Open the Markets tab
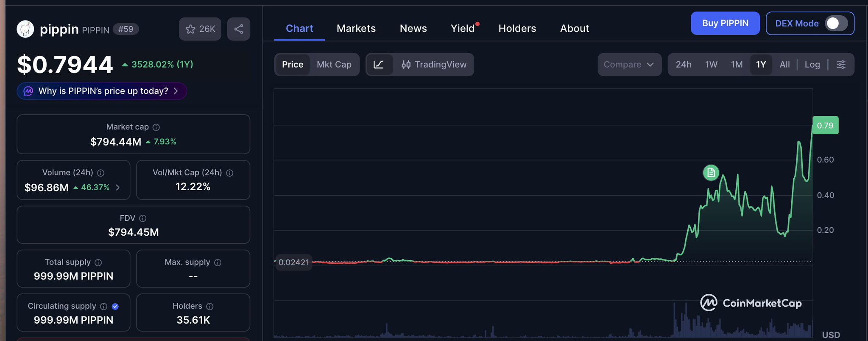The width and height of the screenshot is (868, 341). 356,28
